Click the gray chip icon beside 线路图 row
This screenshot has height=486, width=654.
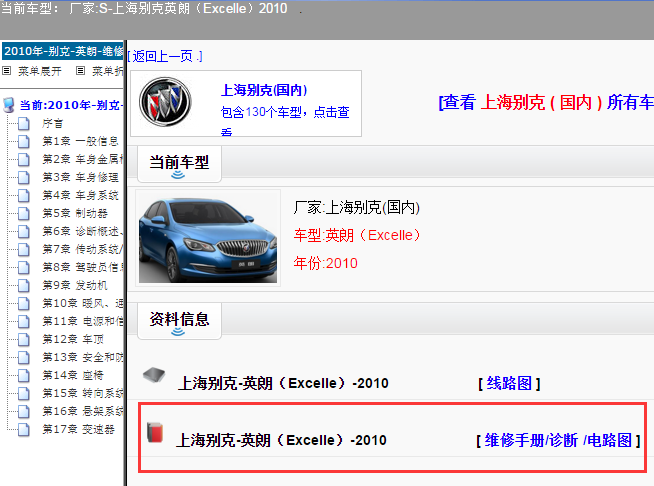[154, 375]
